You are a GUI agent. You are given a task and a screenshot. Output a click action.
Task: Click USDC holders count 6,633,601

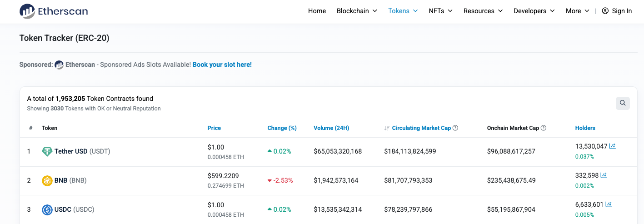589,204
